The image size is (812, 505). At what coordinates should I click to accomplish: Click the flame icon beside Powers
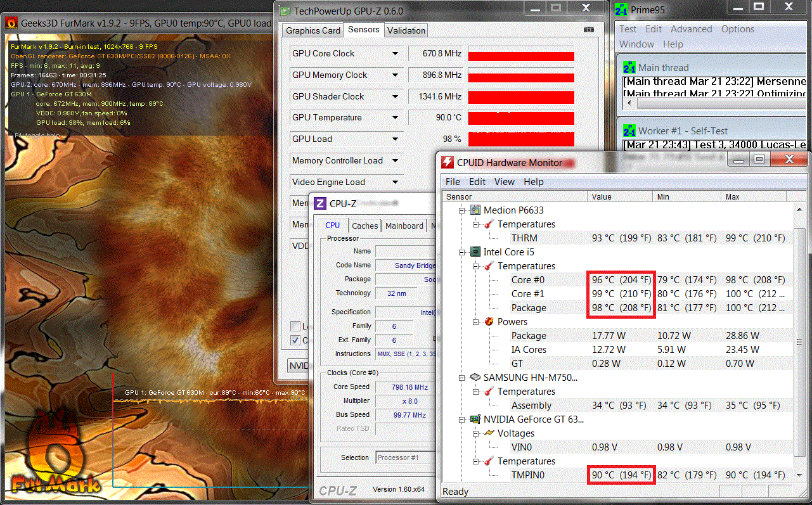click(489, 322)
